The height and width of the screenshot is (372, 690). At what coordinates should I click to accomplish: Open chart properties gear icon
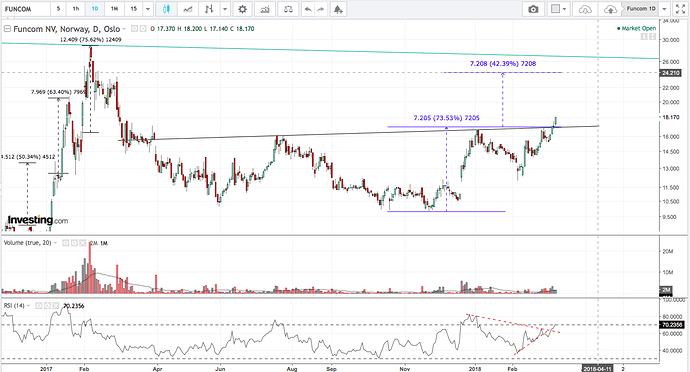pyautogui.click(x=242, y=9)
